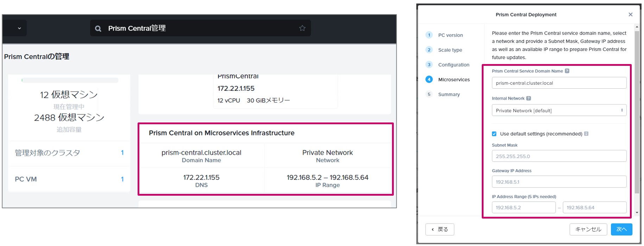The height and width of the screenshot is (246, 644).
Task: Select step 4 Microservices circle
Action: 429,80
